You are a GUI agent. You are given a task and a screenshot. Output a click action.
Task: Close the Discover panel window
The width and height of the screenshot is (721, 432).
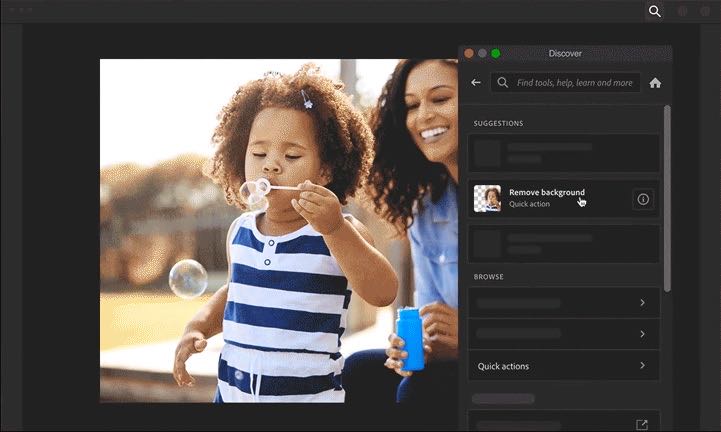tap(469, 53)
